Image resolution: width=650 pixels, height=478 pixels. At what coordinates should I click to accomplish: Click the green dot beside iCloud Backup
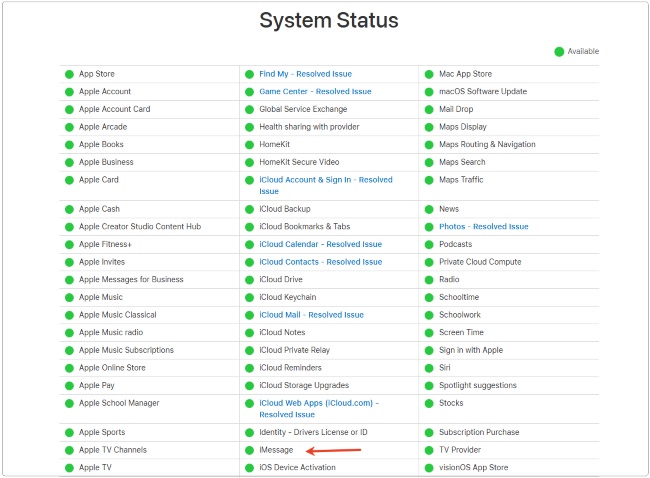click(x=249, y=209)
